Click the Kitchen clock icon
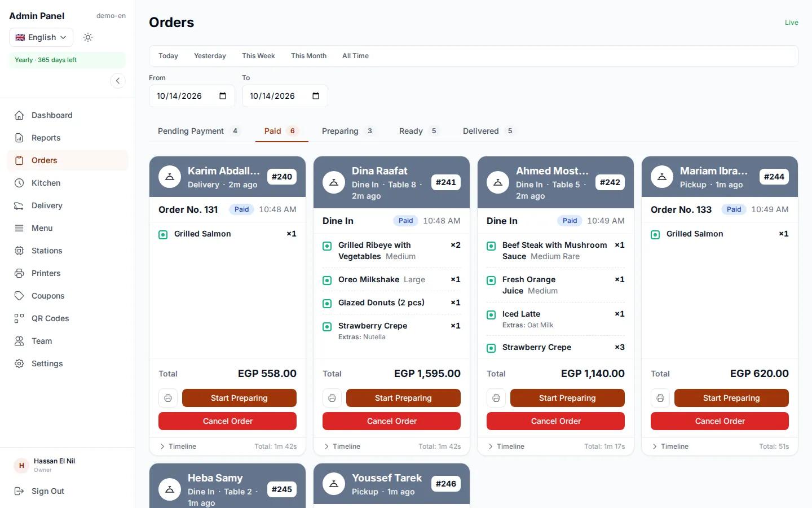Screen dimensions: 812x508 19,183
